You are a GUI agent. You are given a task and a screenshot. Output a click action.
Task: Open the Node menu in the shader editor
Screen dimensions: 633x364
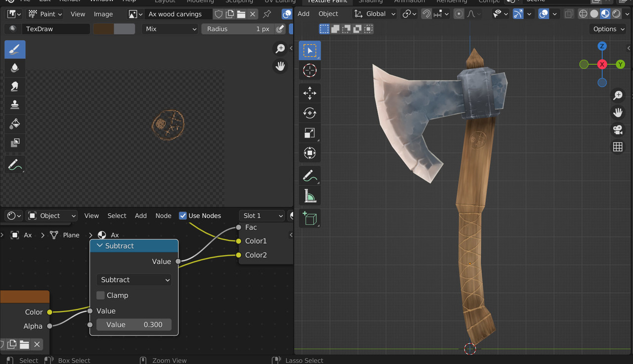(163, 215)
